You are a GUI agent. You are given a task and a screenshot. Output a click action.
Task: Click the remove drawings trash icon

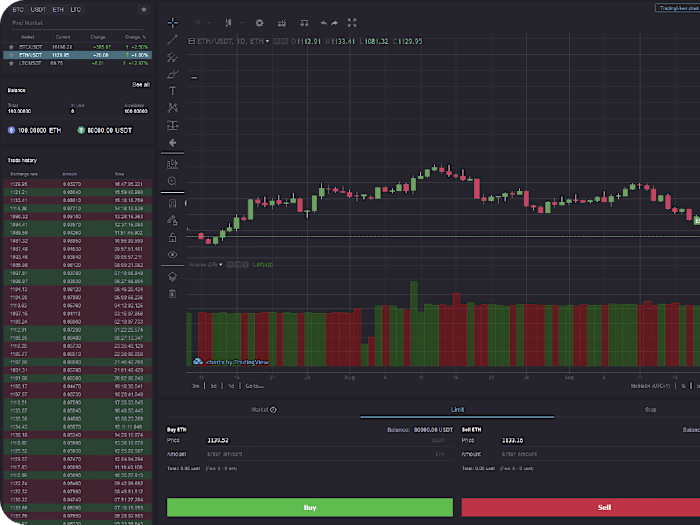(x=172, y=294)
